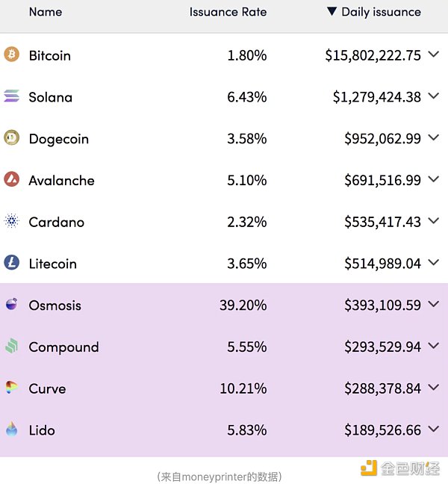Screen dimensions: 448x484
Task: Expand the Solana row details
Action: click(x=434, y=96)
